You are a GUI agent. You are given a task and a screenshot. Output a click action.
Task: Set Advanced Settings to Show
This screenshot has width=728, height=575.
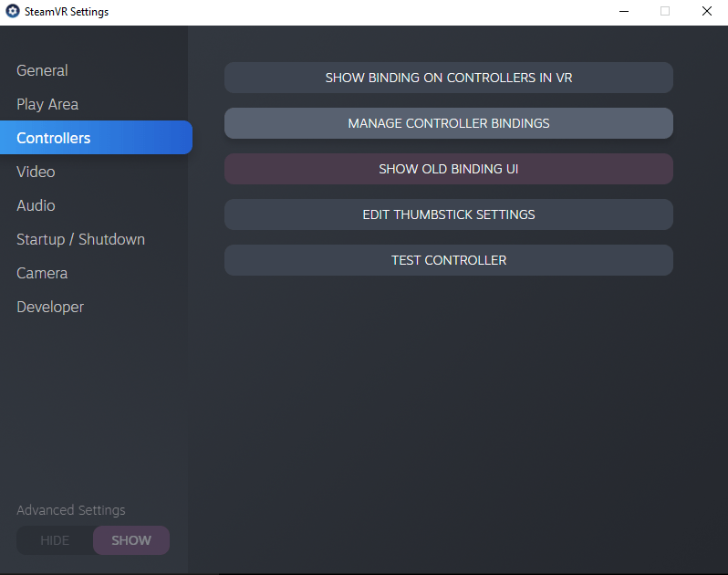point(131,540)
